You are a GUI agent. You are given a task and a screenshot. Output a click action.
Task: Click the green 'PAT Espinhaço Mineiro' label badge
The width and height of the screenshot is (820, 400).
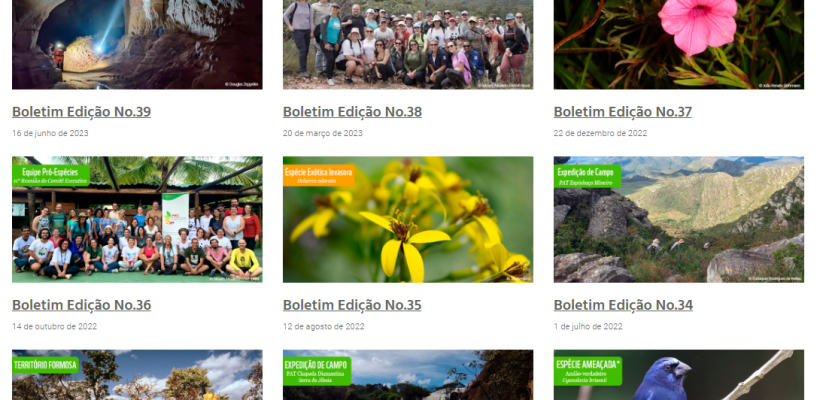tap(587, 176)
